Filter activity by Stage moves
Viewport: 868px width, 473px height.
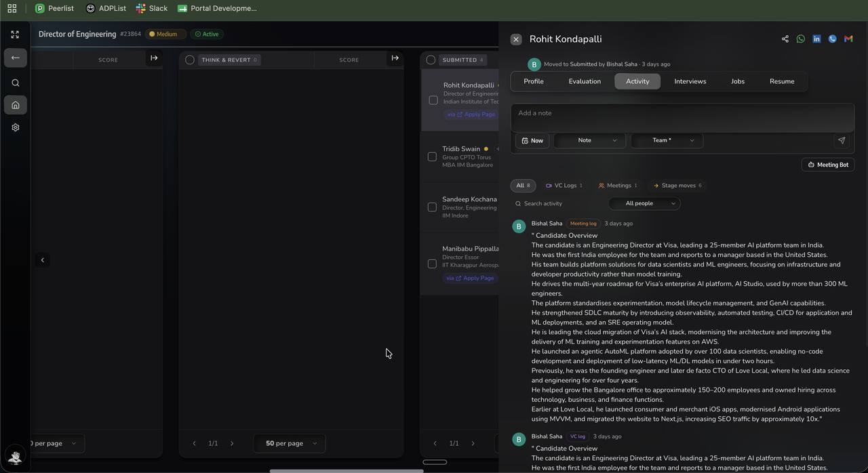coord(677,185)
